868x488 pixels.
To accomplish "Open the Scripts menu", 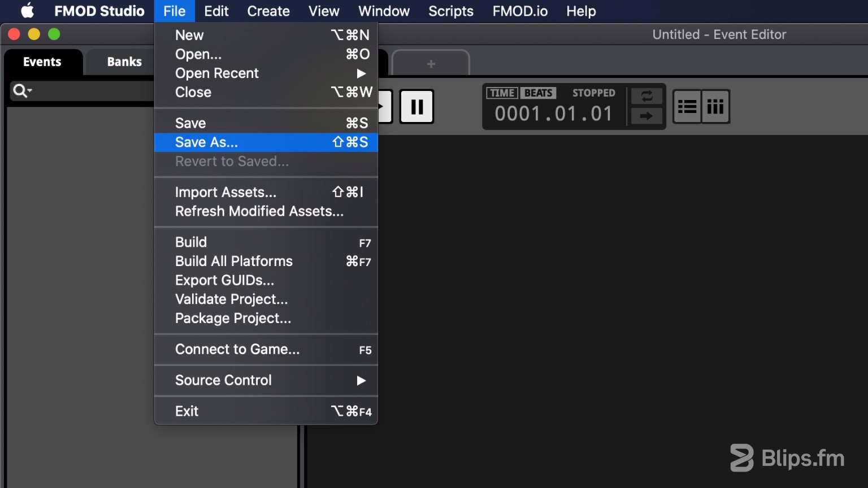I will [450, 11].
